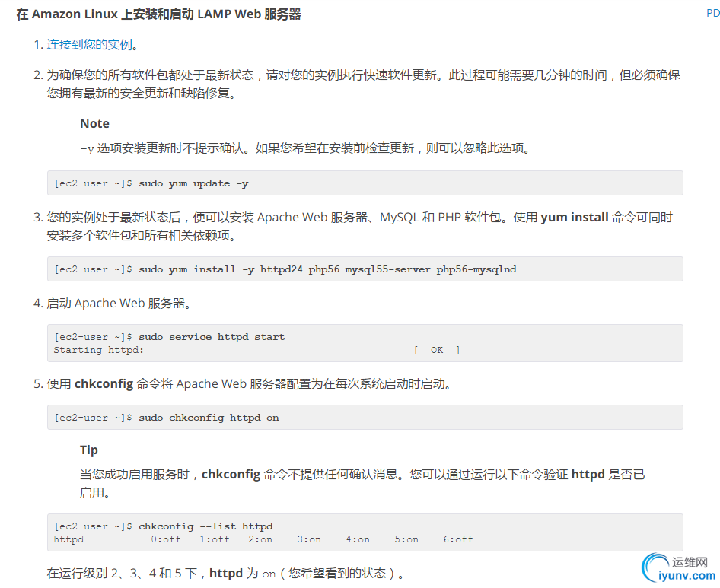The height and width of the screenshot is (588, 720).
Task: Click the bold httpd word in the Tip paragraph
Action: (x=588, y=474)
